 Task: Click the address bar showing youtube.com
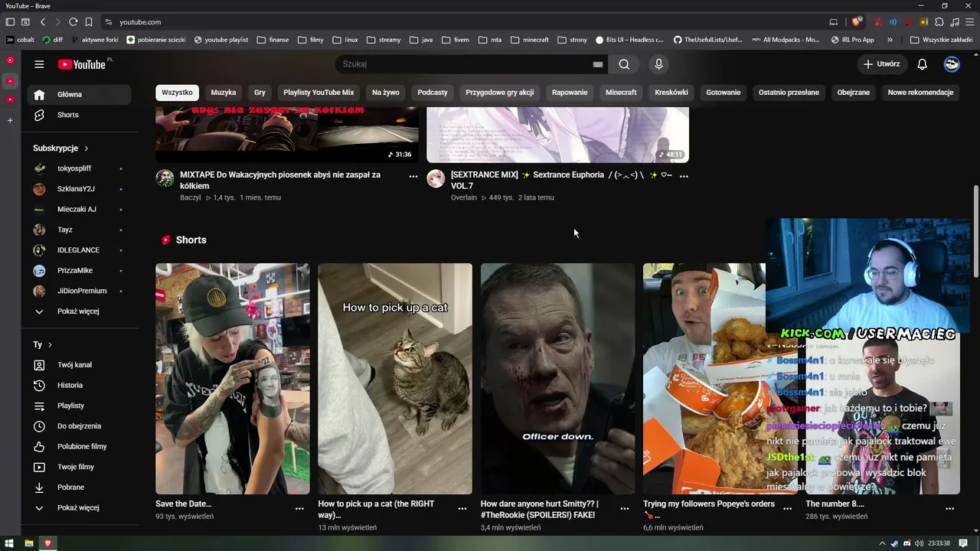click(x=463, y=22)
